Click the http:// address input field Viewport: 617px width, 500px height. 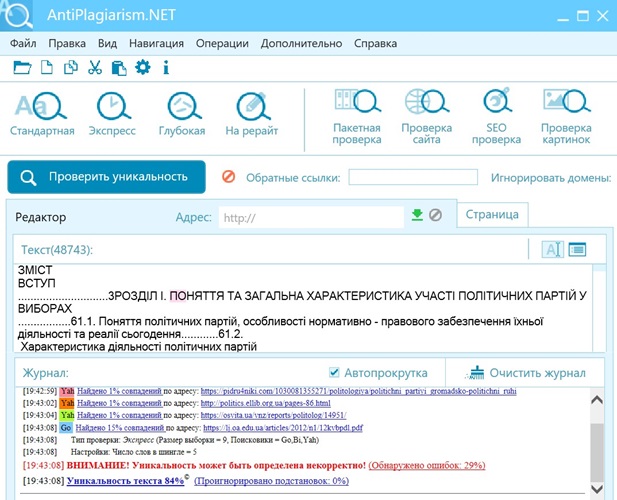pos(311,217)
